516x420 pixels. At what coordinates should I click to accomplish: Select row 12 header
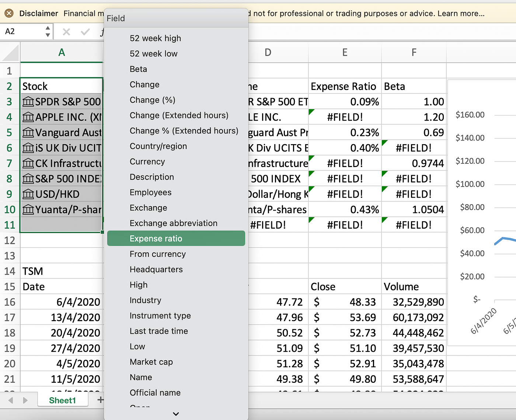click(10, 240)
